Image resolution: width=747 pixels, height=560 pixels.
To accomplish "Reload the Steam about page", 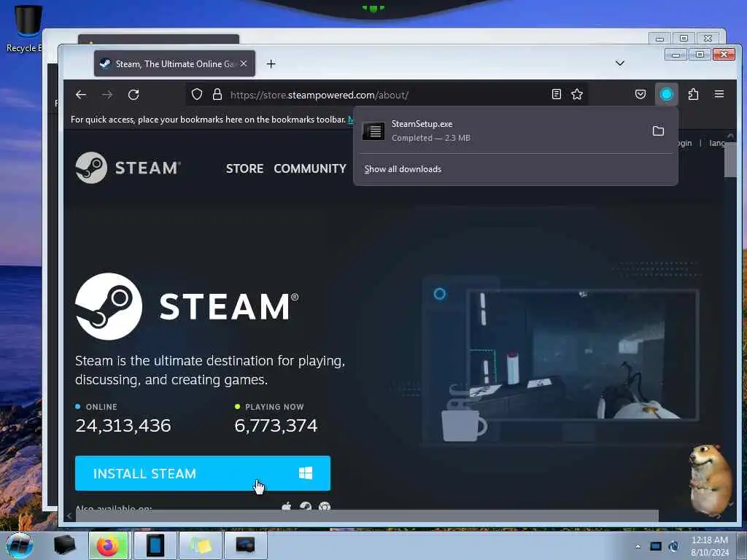I will pos(133,95).
